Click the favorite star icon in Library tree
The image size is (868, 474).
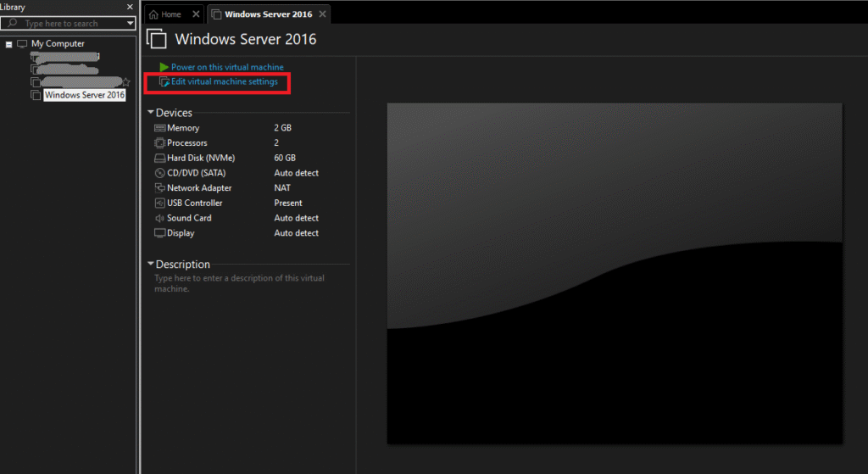click(126, 82)
